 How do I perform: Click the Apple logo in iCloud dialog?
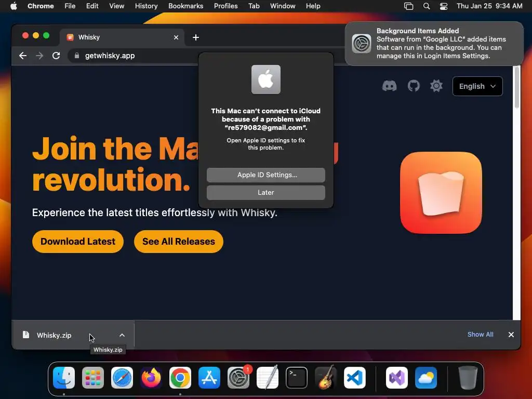click(265, 79)
